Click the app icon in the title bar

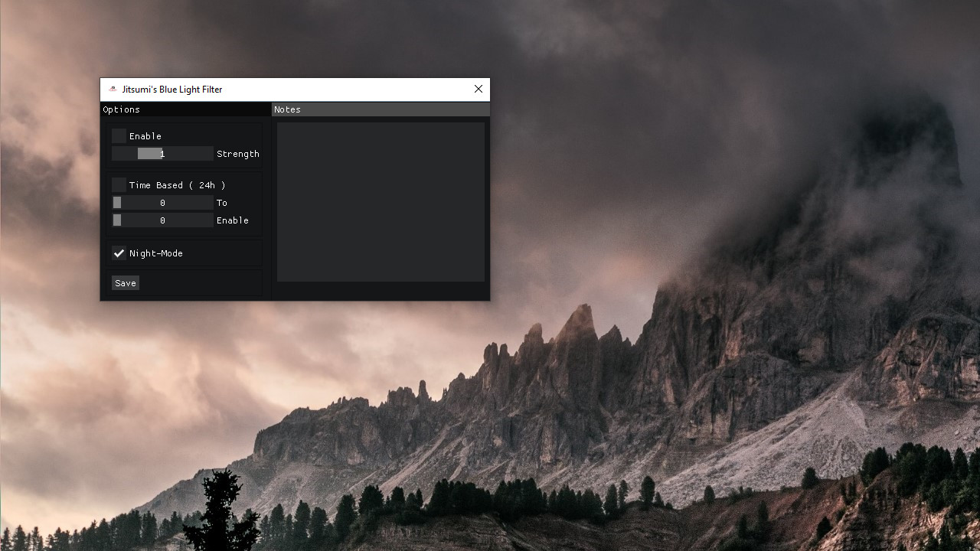point(113,90)
